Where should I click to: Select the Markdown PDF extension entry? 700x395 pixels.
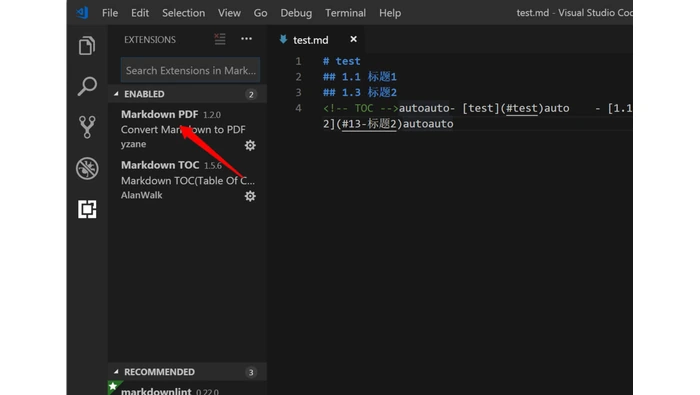(188, 129)
